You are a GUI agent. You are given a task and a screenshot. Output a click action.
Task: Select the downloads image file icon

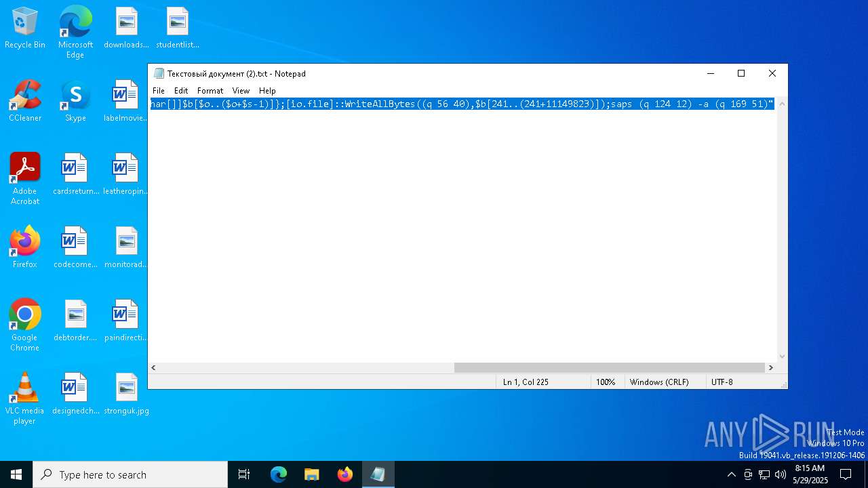click(126, 28)
